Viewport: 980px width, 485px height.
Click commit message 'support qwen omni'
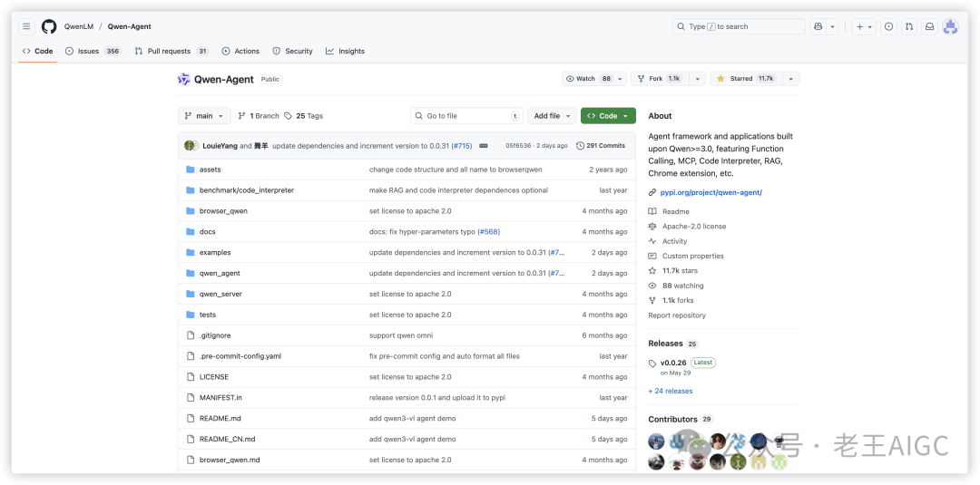click(401, 335)
